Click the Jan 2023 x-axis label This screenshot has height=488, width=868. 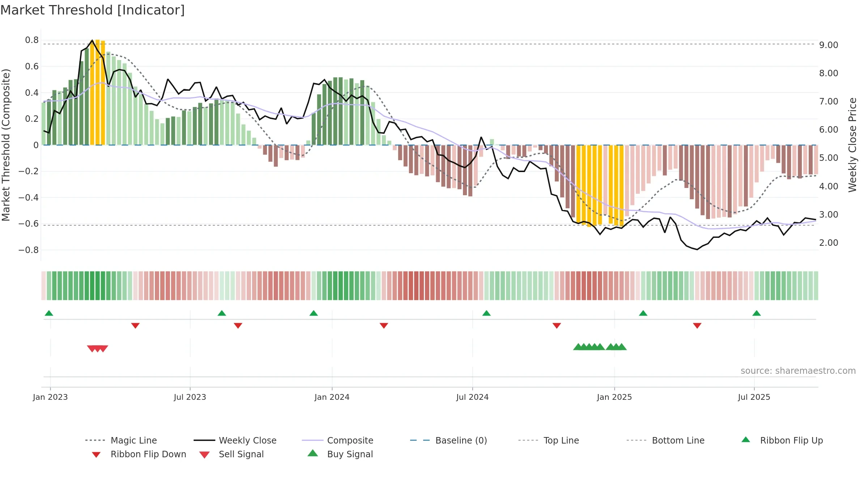(x=50, y=397)
